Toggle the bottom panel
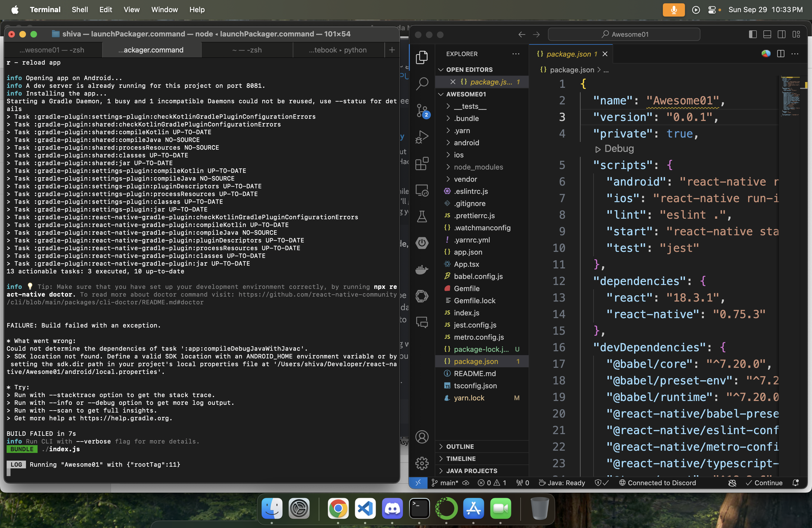812x528 pixels. (767, 35)
